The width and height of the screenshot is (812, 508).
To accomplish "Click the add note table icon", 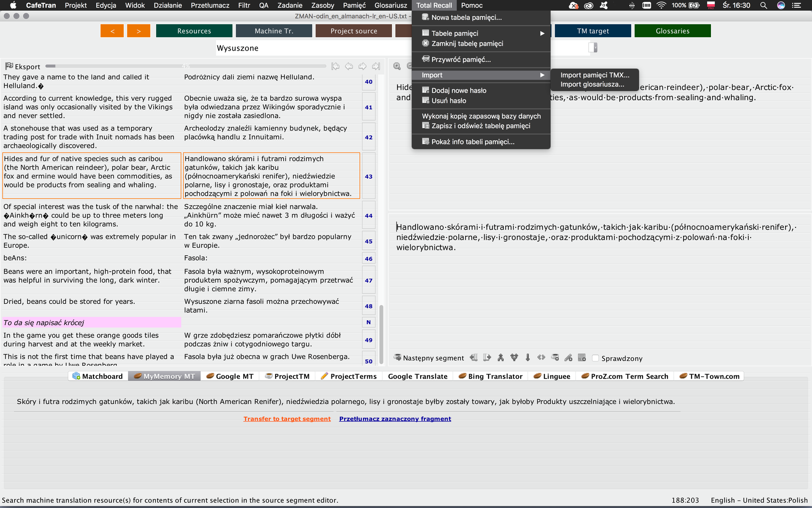I will [x=582, y=358].
